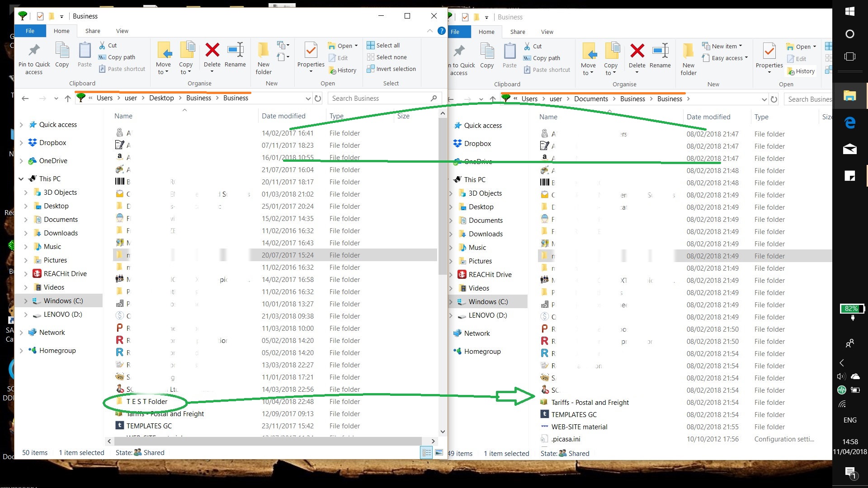Expand address history dropdown in left window
This screenshot has width=868, height=488.
308,98
